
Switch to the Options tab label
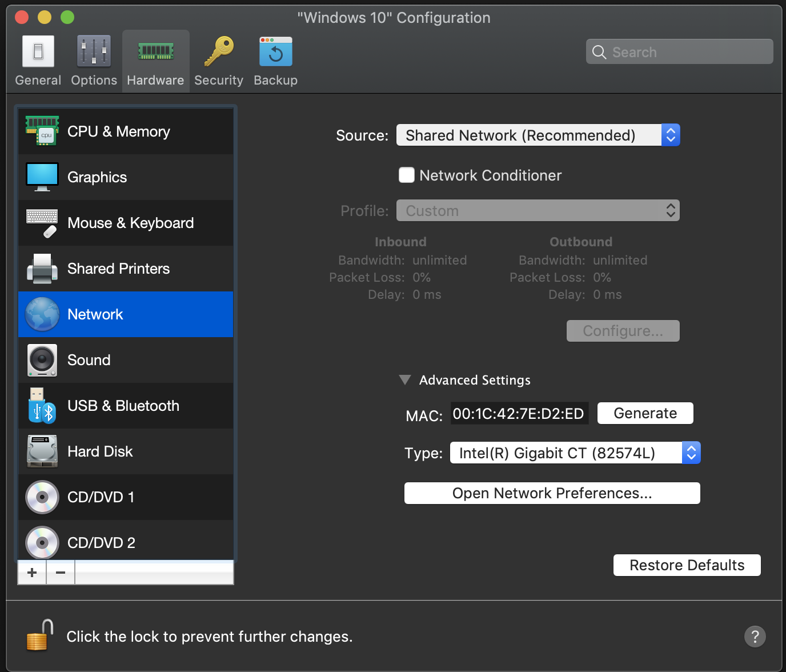click(x=94, y=80)
